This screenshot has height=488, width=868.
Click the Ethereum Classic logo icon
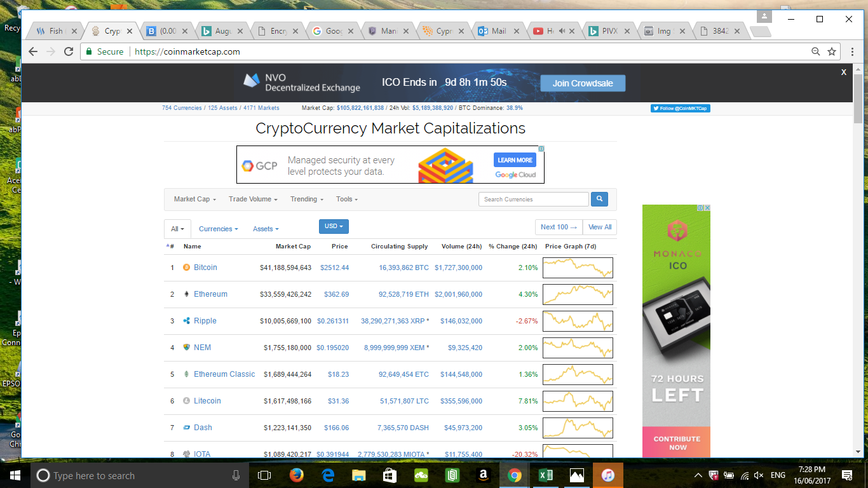[x=186, y=374]
